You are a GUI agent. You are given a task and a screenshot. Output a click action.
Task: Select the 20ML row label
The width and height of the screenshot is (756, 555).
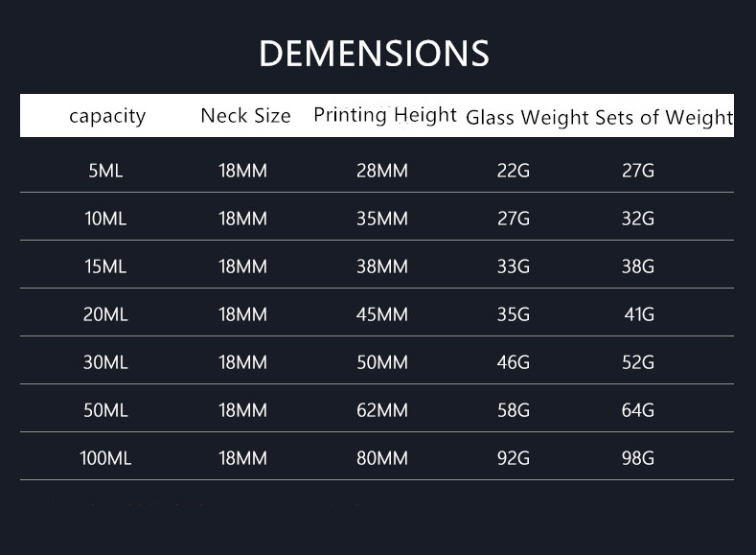pos(105,314)
